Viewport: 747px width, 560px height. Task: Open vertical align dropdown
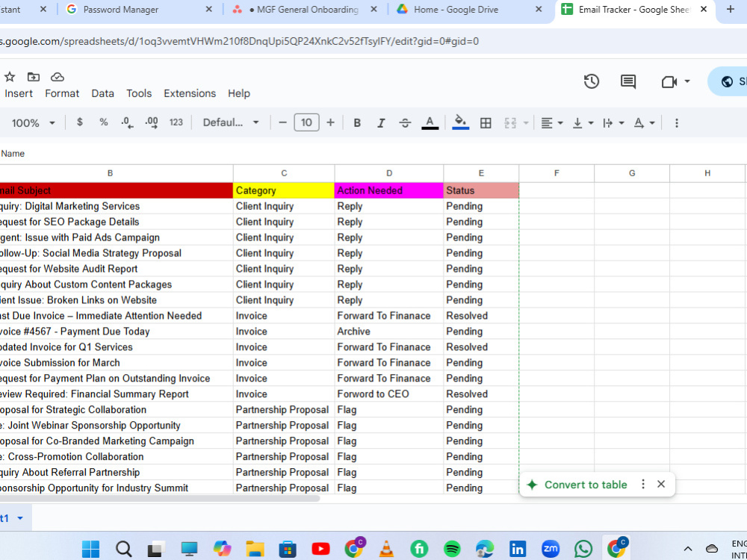click(x=583, y=123)
